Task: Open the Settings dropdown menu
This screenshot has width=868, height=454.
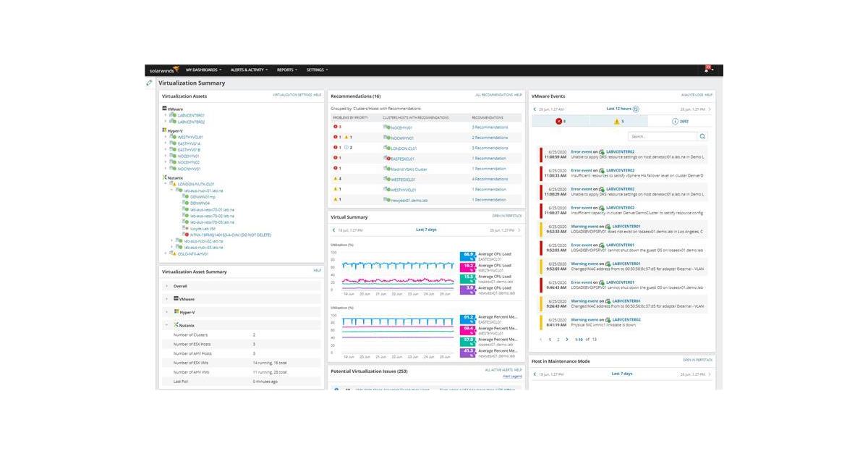Action: [x=317, y=70]
